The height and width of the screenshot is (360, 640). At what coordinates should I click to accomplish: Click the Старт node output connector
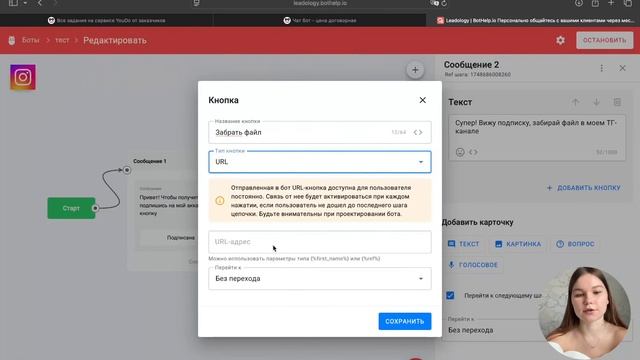pyautogui.click(x=95, y=208)
